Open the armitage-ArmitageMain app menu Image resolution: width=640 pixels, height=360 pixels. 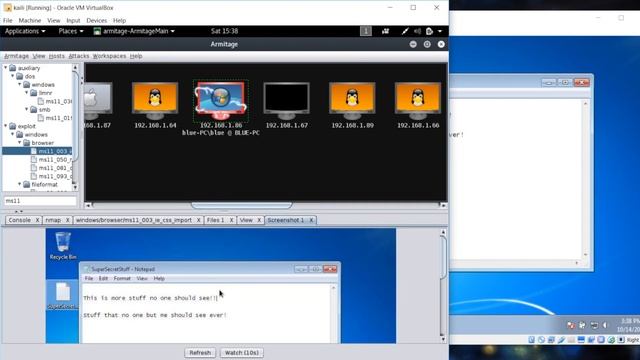[x=134, y=31]
